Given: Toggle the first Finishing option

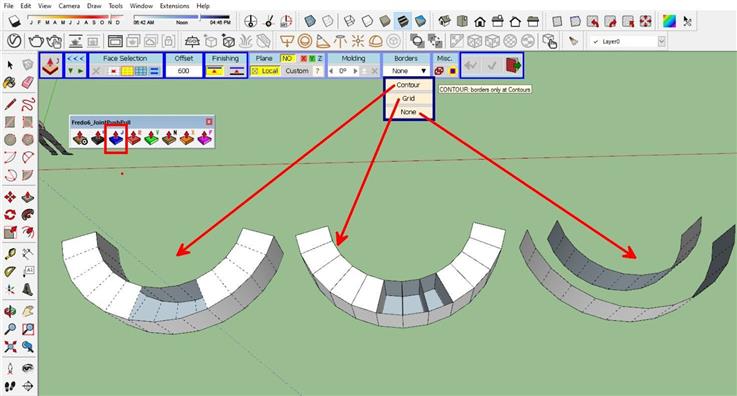Looking at the screenshot, I should (215, 71).
